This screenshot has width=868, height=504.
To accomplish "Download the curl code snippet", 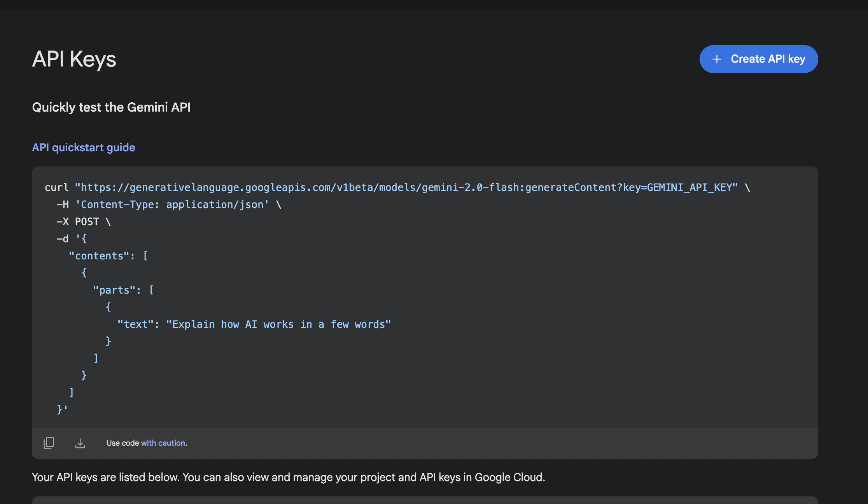I will pos(80,443).
